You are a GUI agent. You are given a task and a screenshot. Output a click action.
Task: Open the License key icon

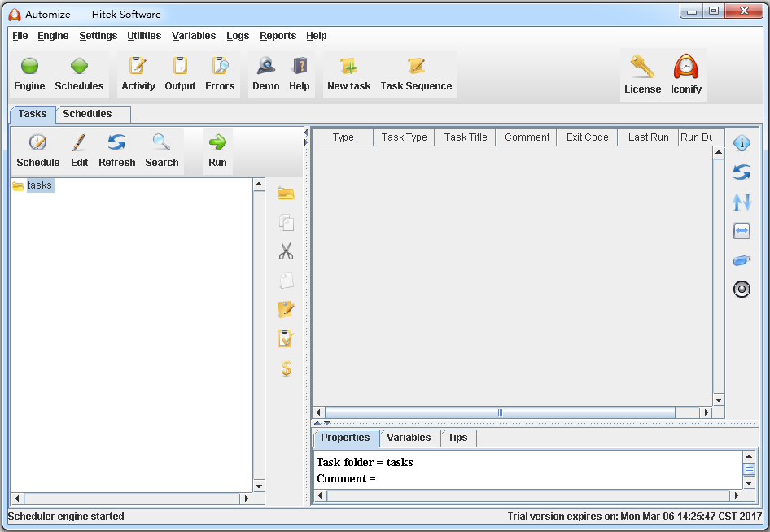[x=642, y=67]
